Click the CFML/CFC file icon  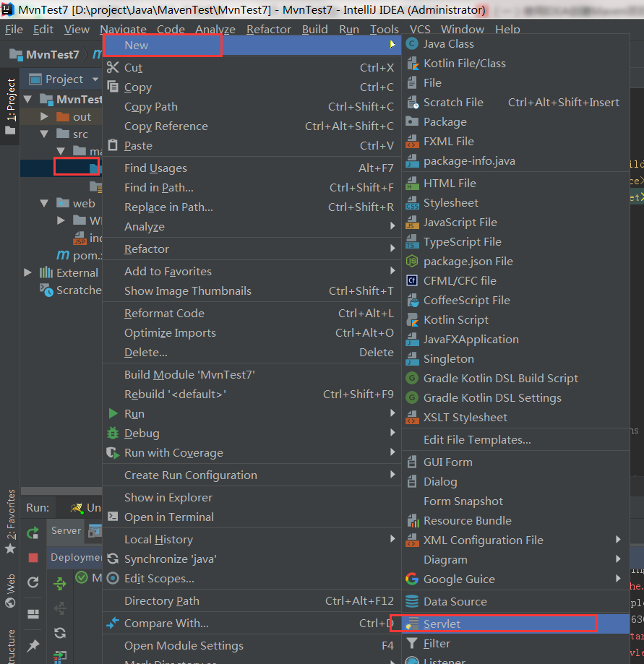pyautogui.click(x=412, y=280)
